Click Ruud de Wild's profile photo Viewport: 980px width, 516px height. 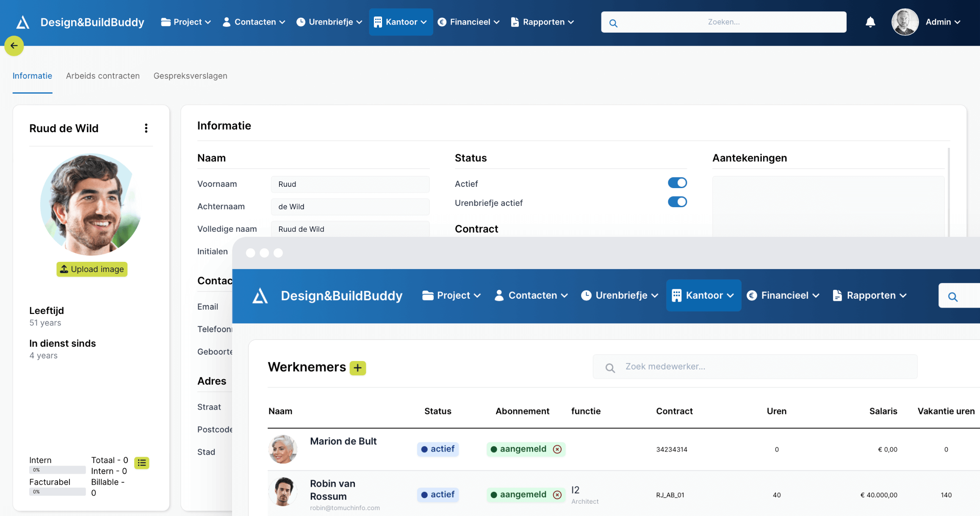pos(91,204)
